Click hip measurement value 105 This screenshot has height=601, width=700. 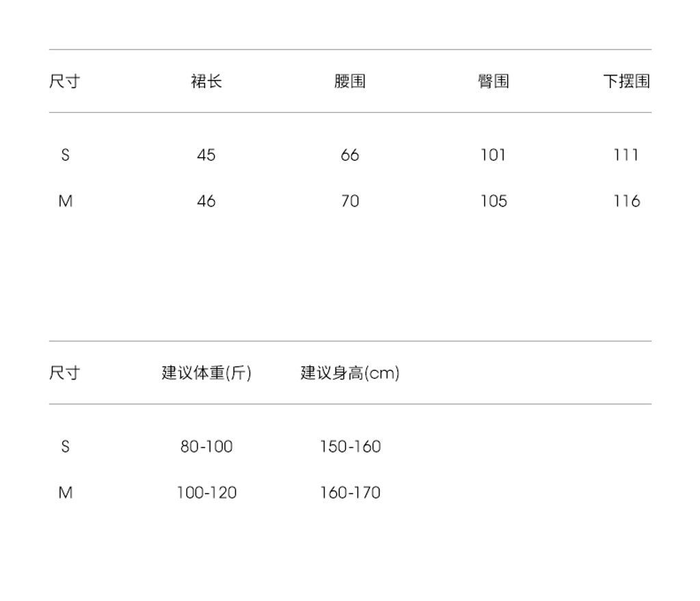click(x=493, y=201)
